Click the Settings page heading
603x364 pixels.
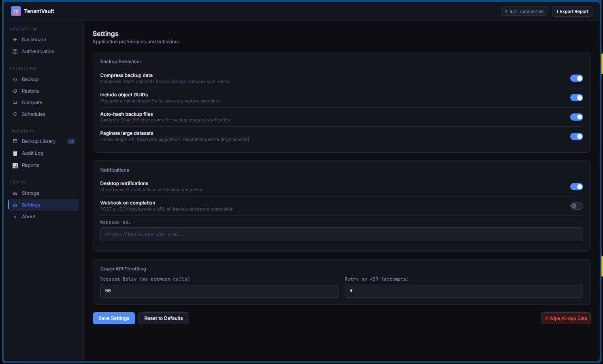point(105,34)
